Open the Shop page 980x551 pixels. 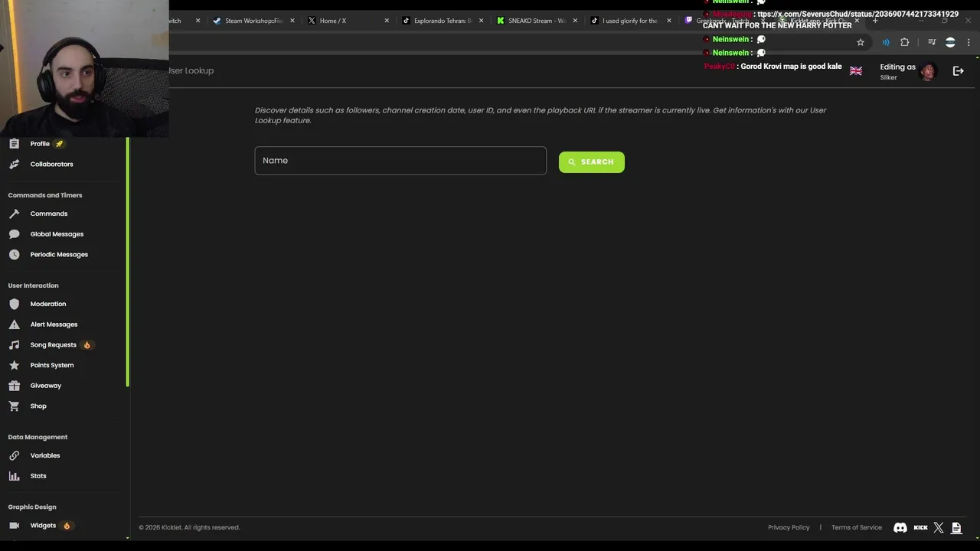[x=38, y=406]
